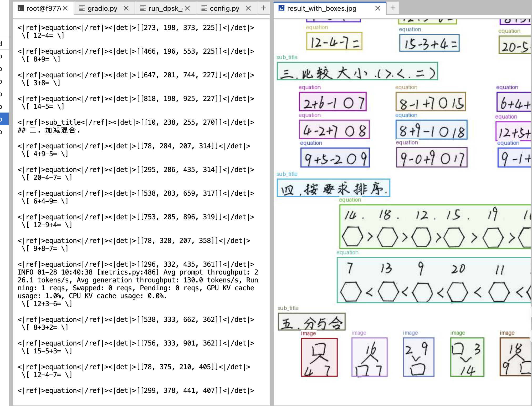Click the red image box containing 4 and 7
The image size is (532, 406).
tap(319, 357)
